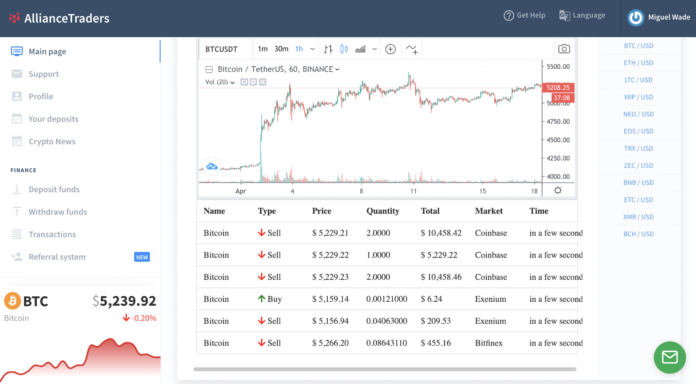Click the Withdraw funds icon

(17, 212)
